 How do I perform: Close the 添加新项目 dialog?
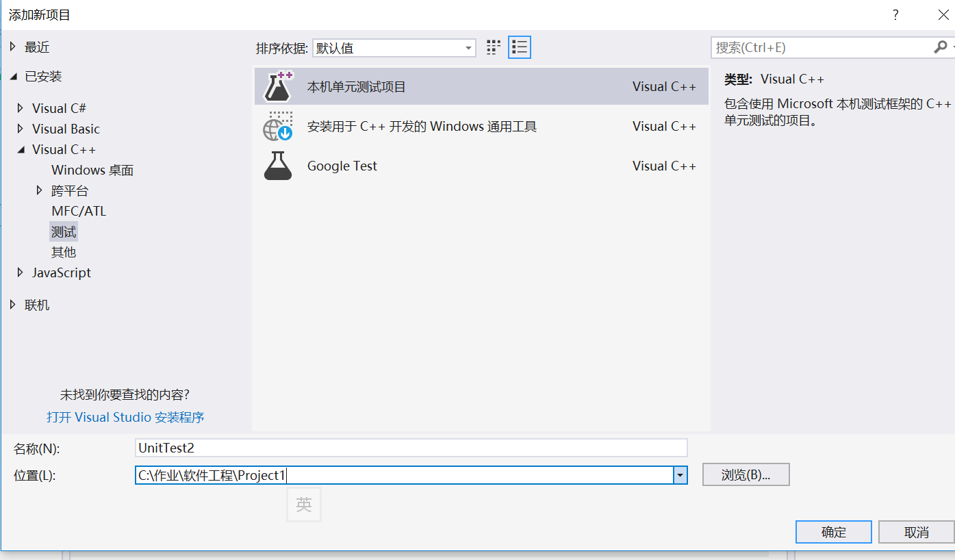(x=943, y=15)
